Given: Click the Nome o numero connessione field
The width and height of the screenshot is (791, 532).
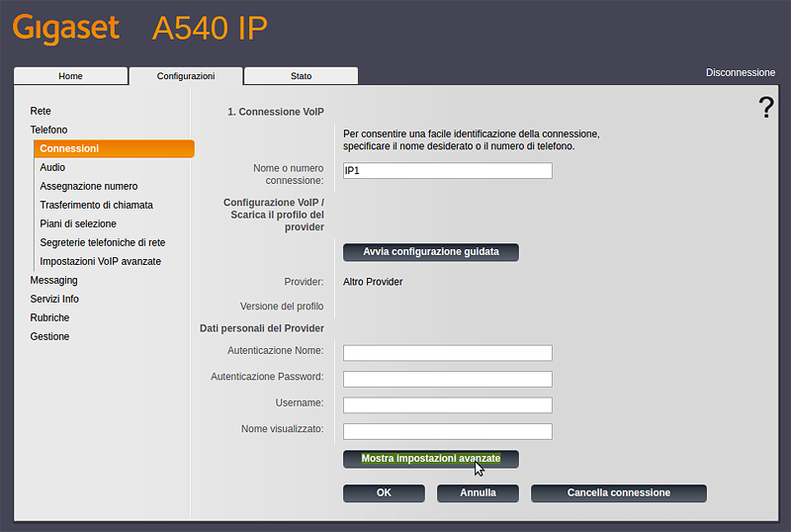Looking at the screenshot, I should click(x=448, y=171).
